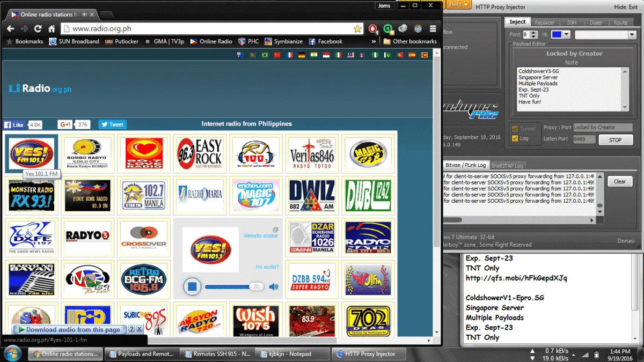Screen dimensions: 644x362
Task: Select the DZBB 594 Super Radyo station
Action: pyautogui.click(x=311, y=280)
